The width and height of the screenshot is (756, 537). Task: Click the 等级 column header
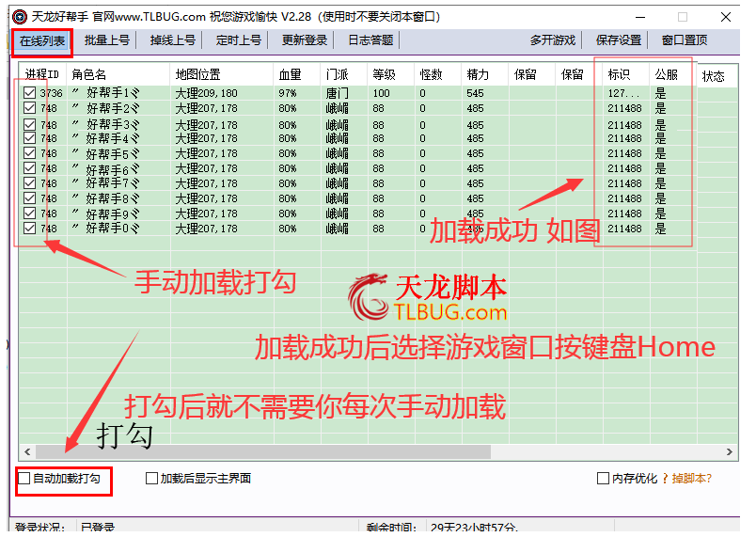pyautogui.click(x=390, y=74)
